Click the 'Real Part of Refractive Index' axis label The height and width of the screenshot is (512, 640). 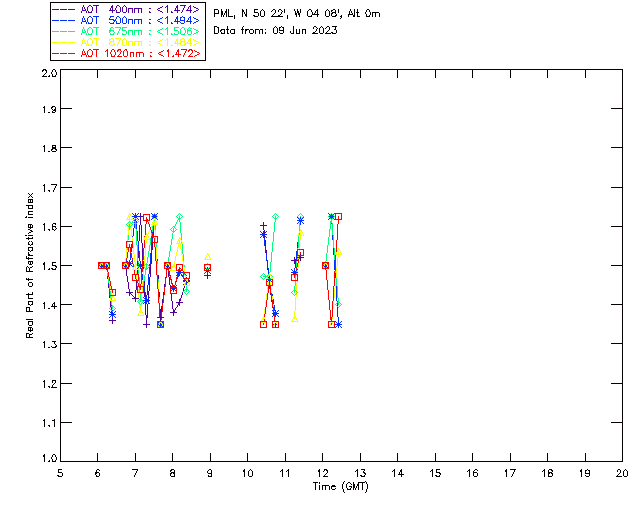tap(31, 264)
